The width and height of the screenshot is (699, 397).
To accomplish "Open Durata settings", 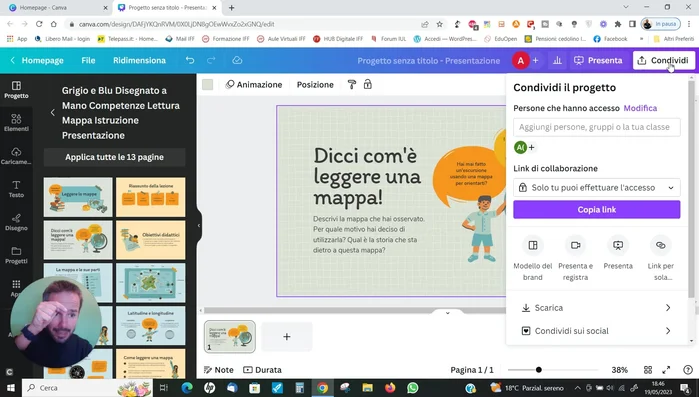I will [262, 370].
